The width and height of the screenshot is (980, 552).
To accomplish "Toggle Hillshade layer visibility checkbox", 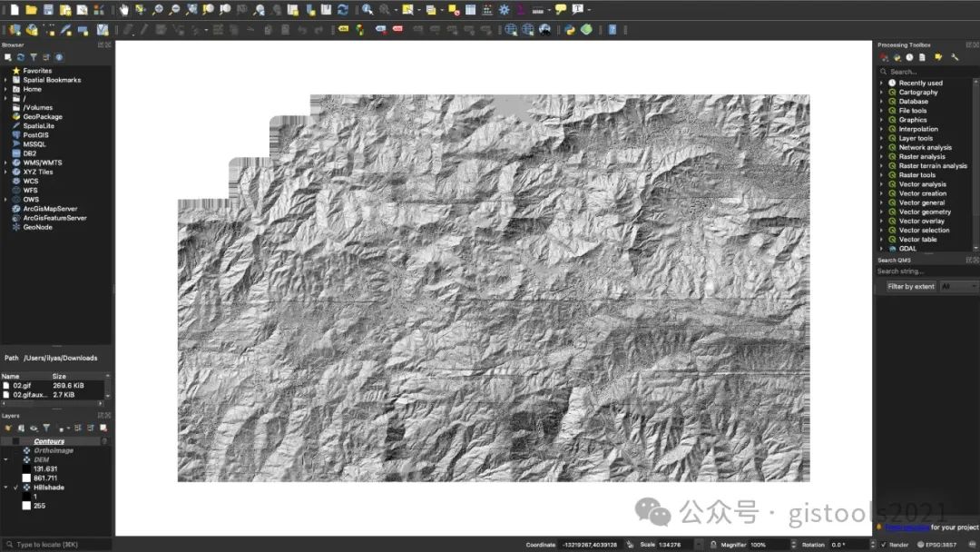I will click(15, 488).
